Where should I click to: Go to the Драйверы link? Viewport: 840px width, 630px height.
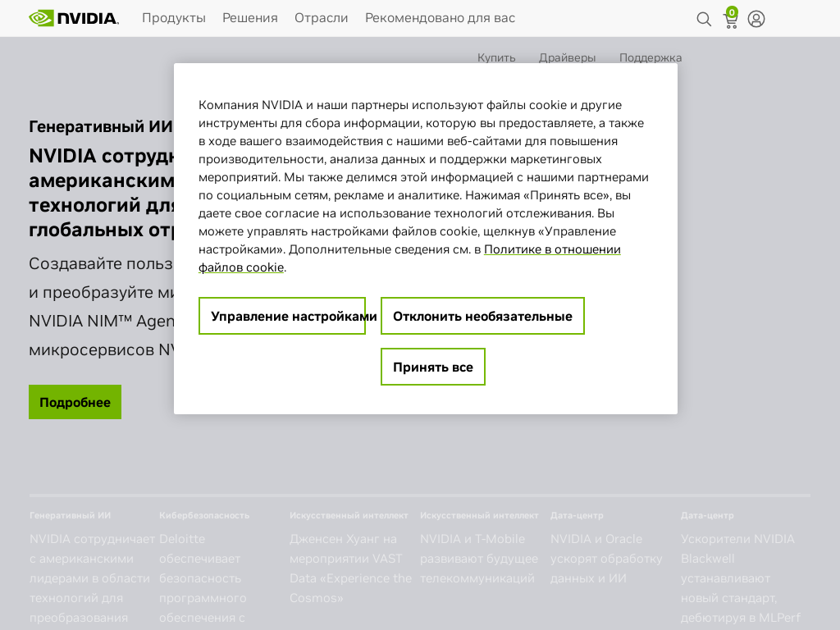[568, 57]
